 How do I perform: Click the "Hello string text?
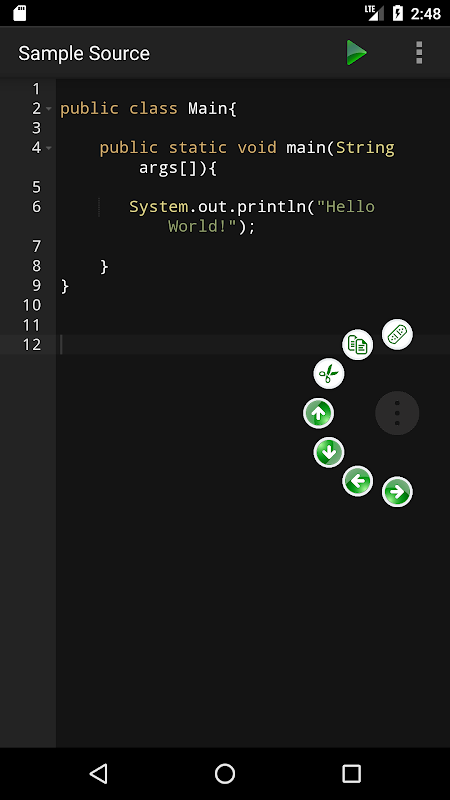click(x=345, y=207)
